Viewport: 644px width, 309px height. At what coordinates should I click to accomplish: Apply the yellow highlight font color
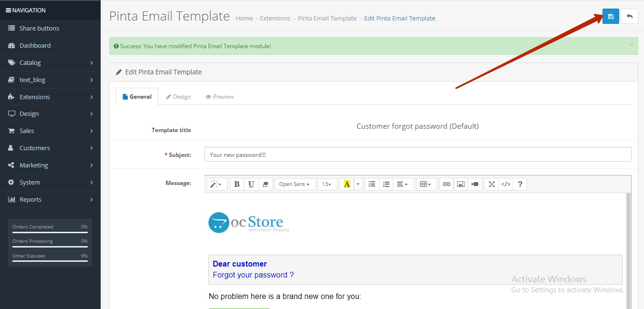click(x=347, y=184)
